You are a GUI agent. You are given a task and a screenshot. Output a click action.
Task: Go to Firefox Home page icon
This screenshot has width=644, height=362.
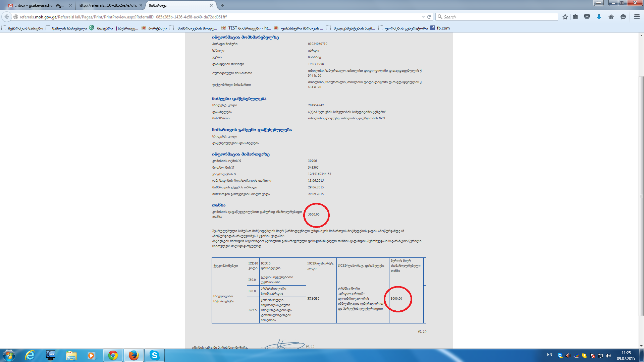pos(611,17)
